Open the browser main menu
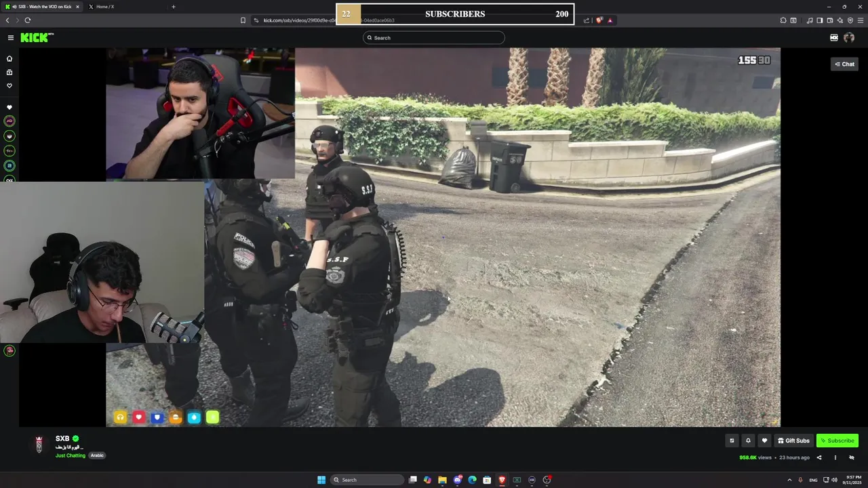Screen dimensions: 868x488 coord(861,20)
